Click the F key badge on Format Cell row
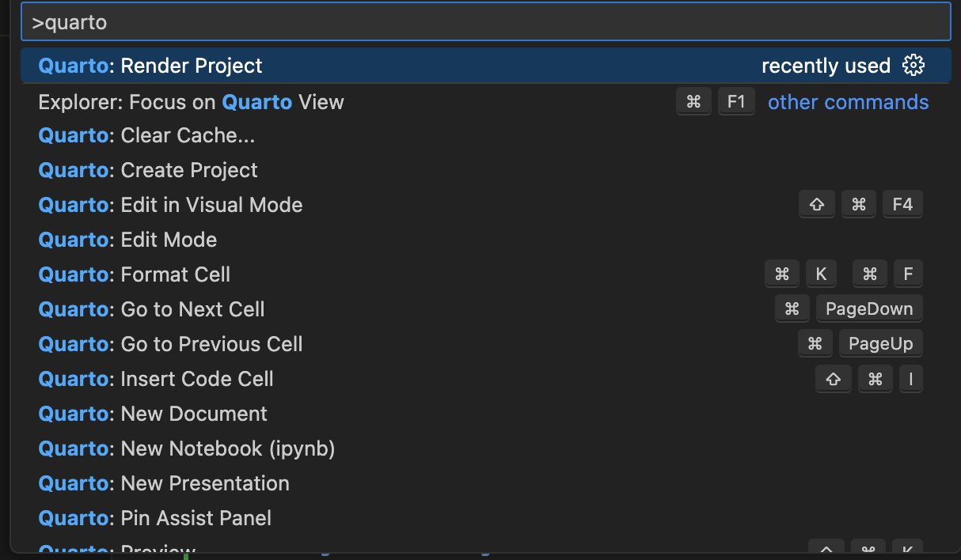Screen dimensions: 961x560 click(x=908, y=274)
